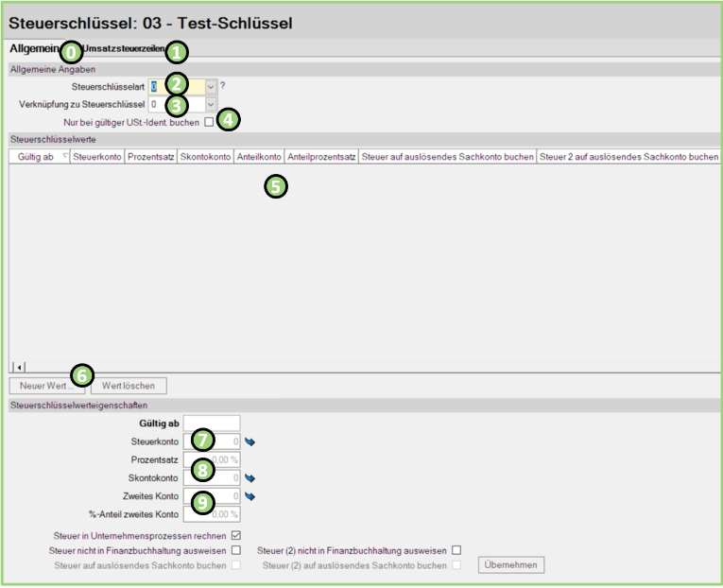The image size is (723, 588).
Task: Toggle 'Nur bei gültiger USt.-Ident. buchen' checkbox
Action: point(209,122)
